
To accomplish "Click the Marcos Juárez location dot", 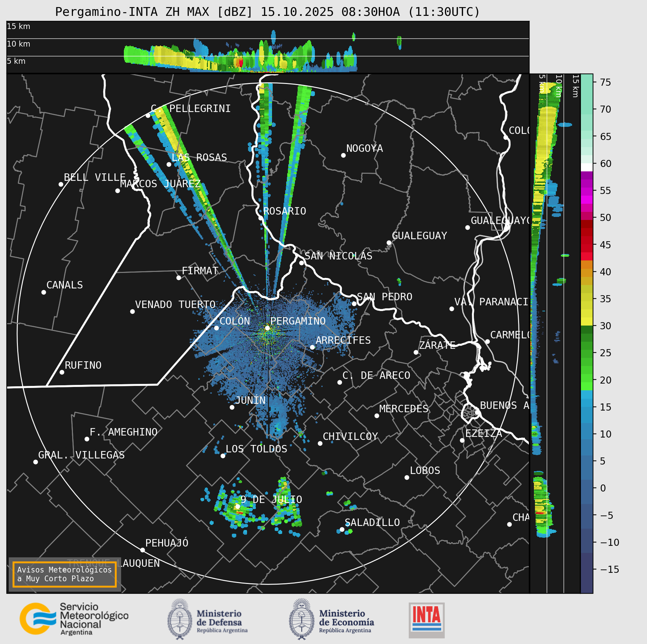I will pos(117,191).
